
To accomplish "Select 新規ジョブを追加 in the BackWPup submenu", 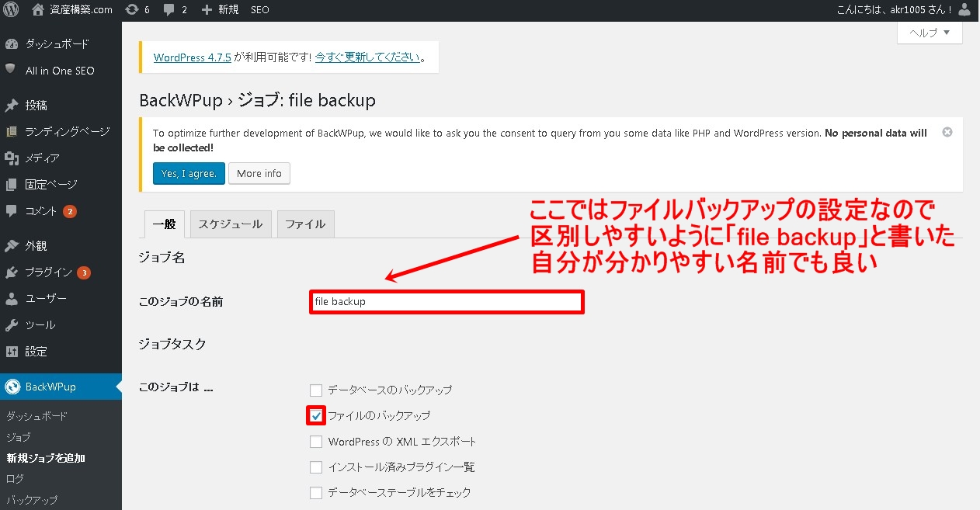I will pyautogui.click(x=46, y=458).
